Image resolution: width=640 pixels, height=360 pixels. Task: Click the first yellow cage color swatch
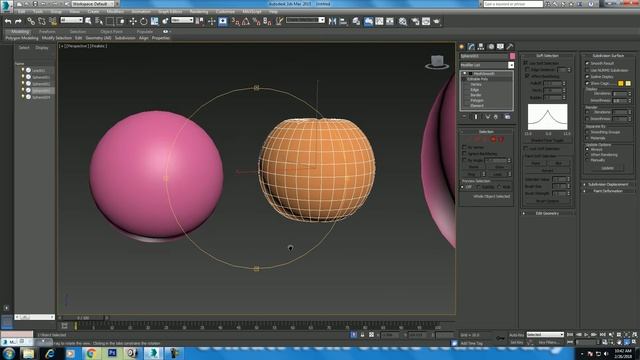pyautogui.click(x=620, y=83)
